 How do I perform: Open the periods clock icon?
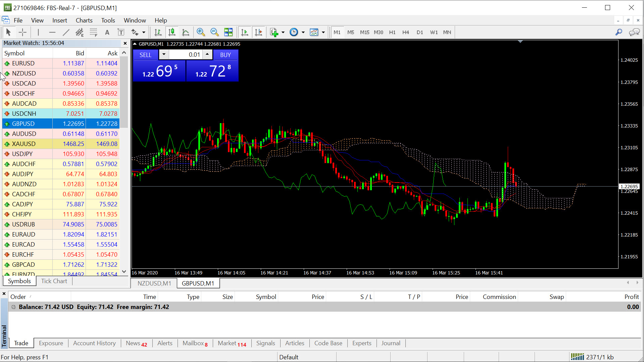pyautogui.click(x=294, y=32)
